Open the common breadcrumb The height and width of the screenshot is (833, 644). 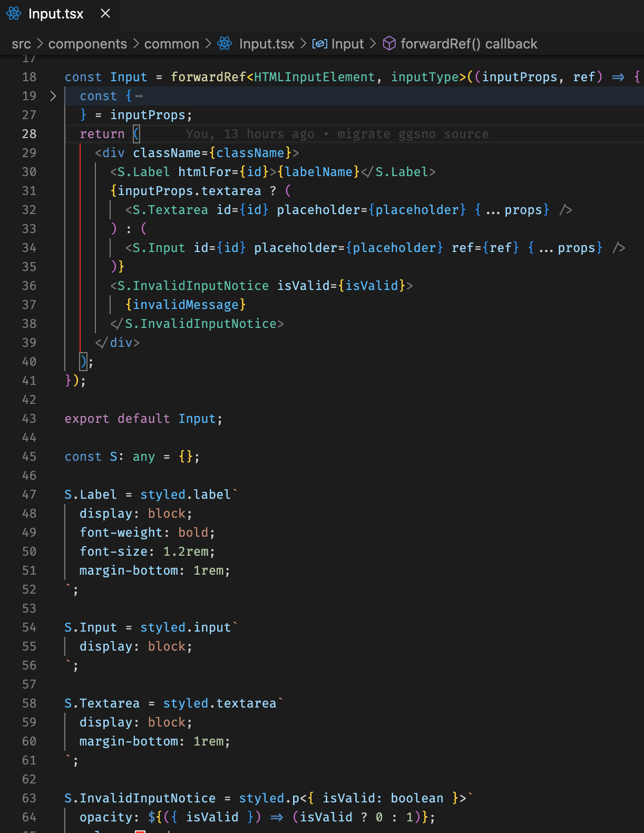(172, 44)
